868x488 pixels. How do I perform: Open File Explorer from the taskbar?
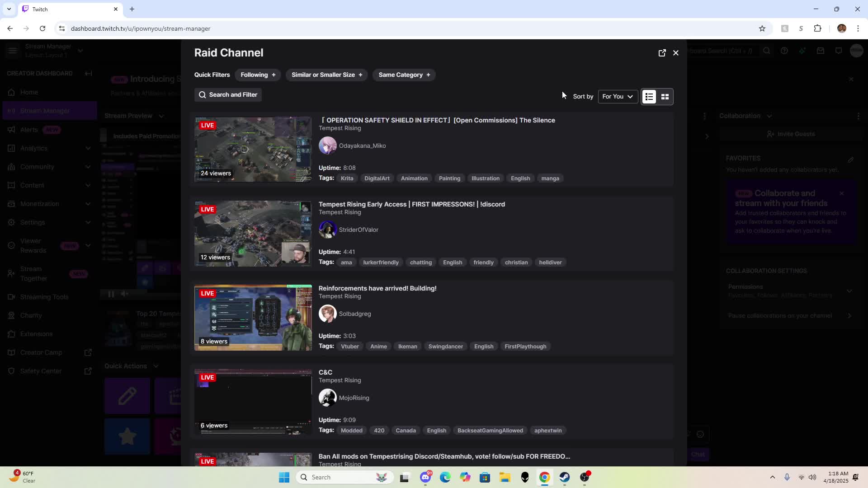tap(505, 477)
